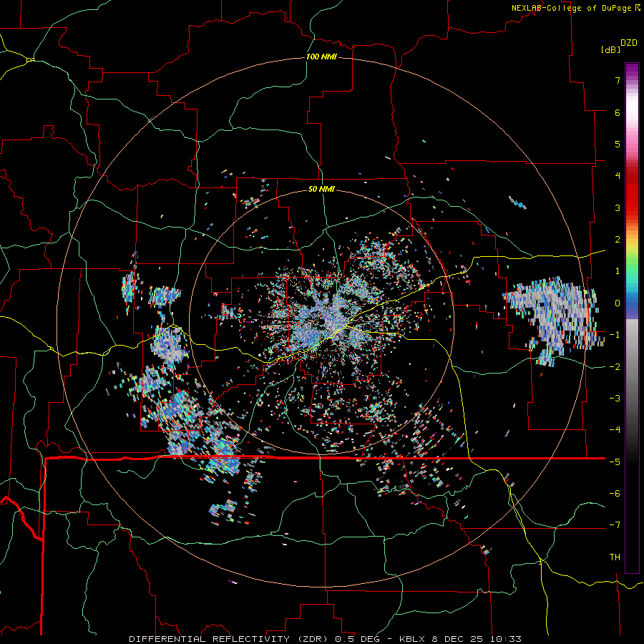Image resolution: width=644 pixels, height=644 pixels.
Task: Click the -7 value on color scale
Action: [x=615, y=525]
